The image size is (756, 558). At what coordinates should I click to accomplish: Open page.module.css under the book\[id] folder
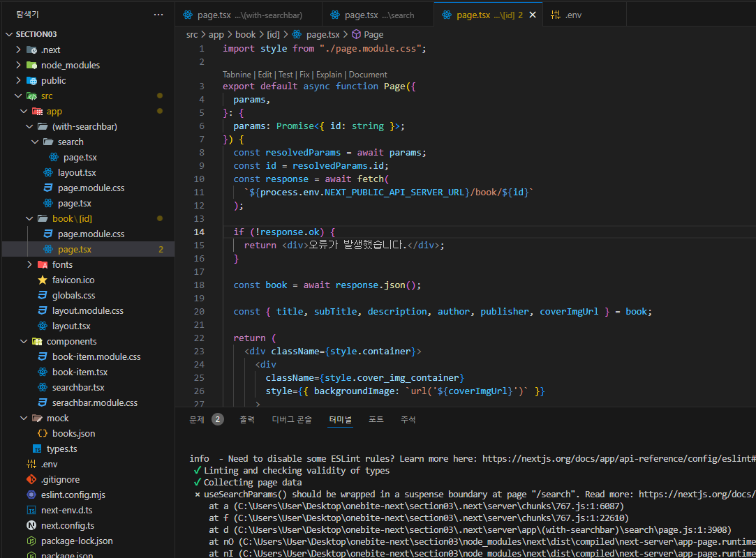point(91,234)
